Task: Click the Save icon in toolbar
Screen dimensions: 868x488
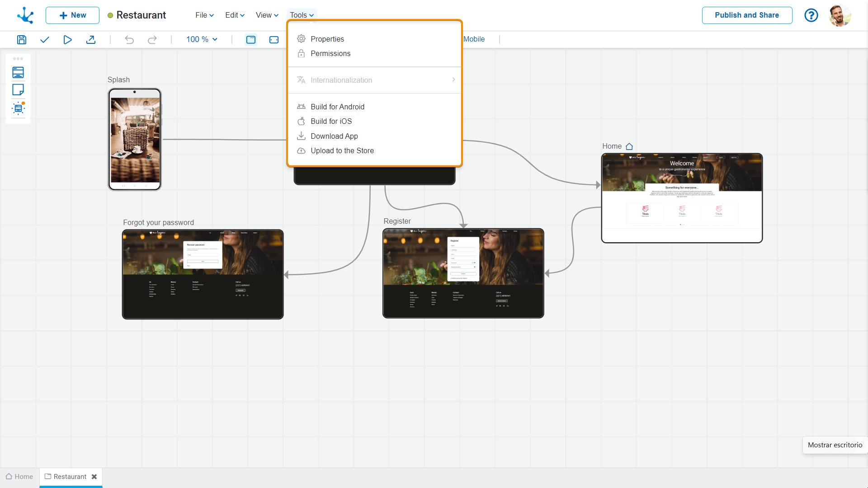Action: pos(21,40)
